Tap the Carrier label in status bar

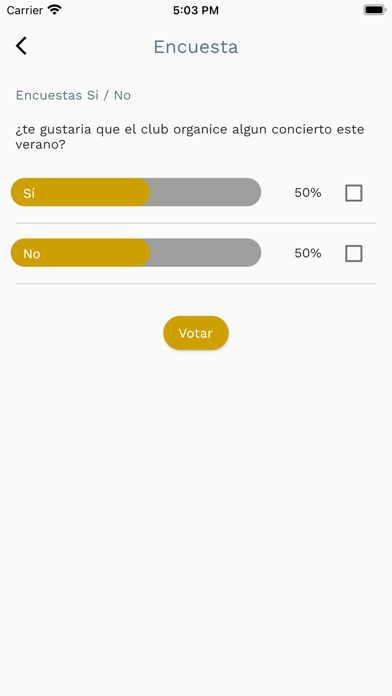(25, 10)
